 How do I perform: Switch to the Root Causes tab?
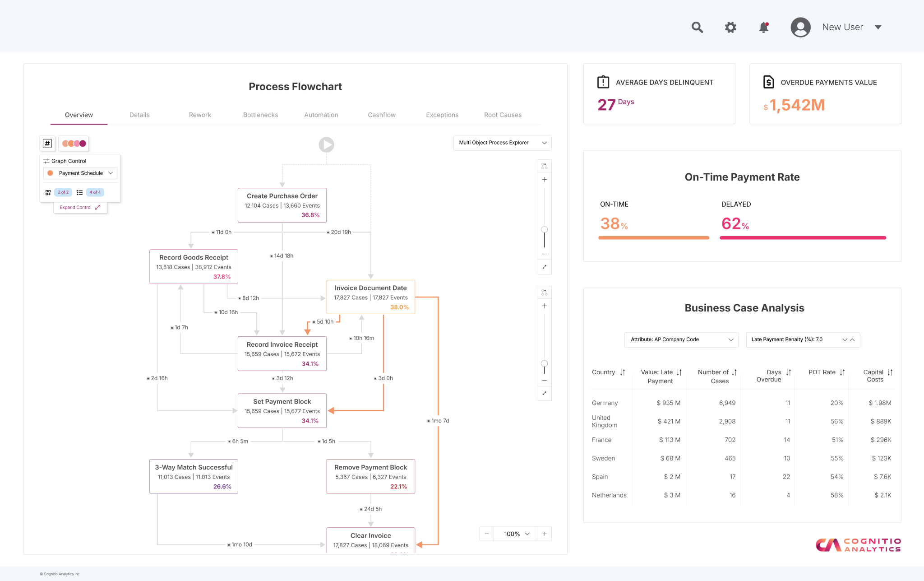pos(503,115)
